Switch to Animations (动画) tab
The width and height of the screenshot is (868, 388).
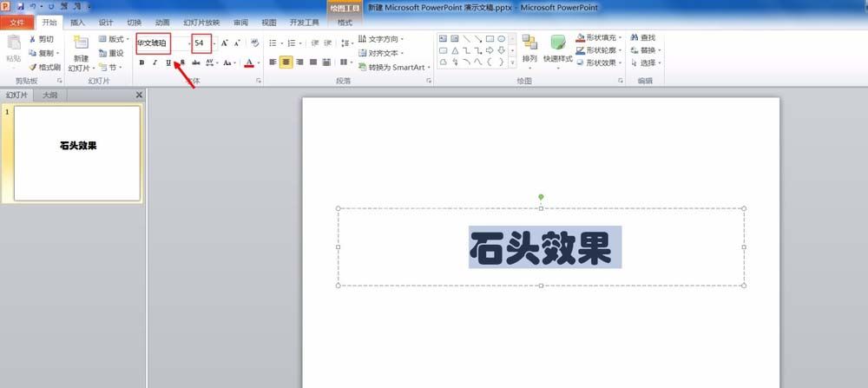click(162, 23)
